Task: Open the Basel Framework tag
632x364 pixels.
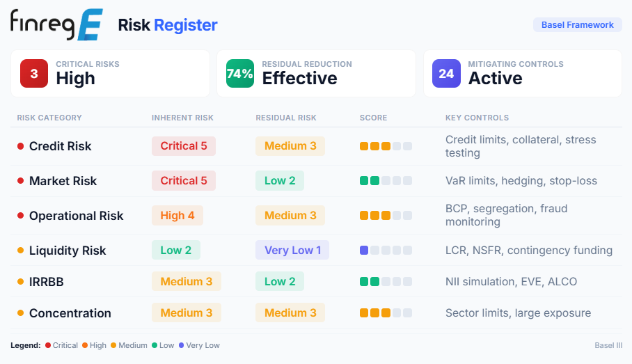Action: pos(577,24)
